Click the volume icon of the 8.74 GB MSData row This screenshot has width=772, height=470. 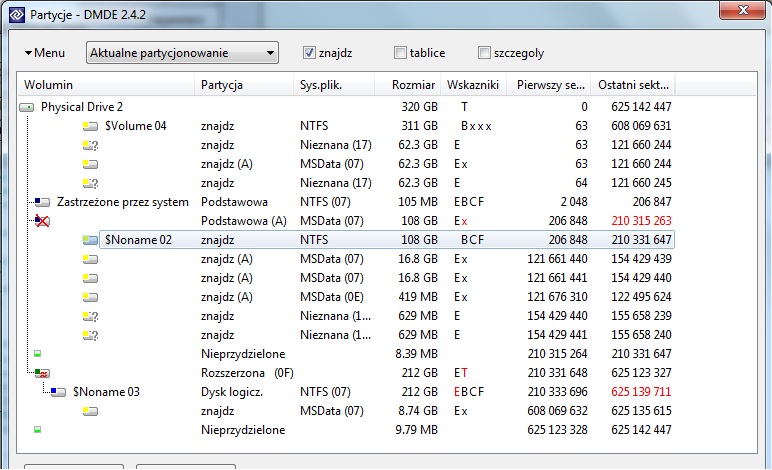[x=90, y=411]
